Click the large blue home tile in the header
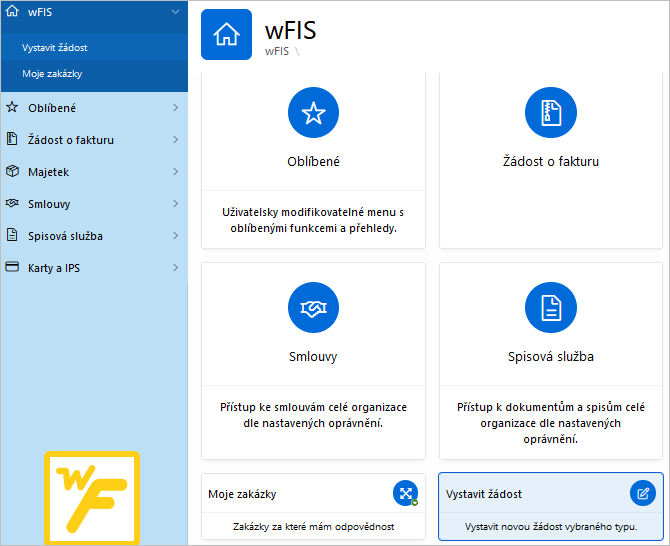 coord(226,35)
